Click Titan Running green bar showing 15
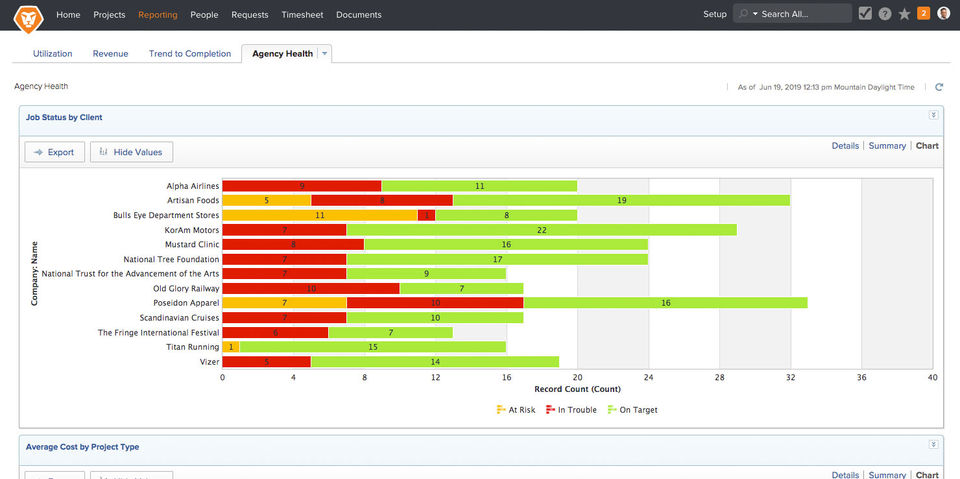Screen dimensions: 960x479 click(x=373, y=347)
